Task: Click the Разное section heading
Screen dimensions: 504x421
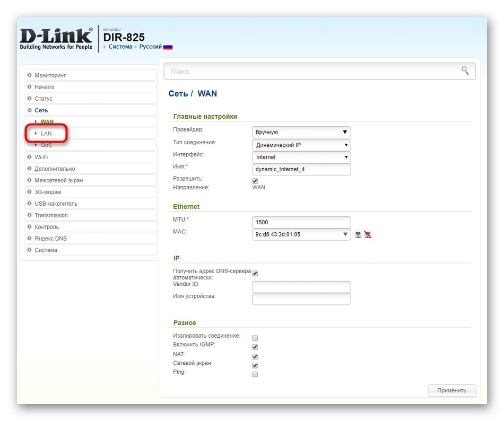Action: (x=185, y=323)
